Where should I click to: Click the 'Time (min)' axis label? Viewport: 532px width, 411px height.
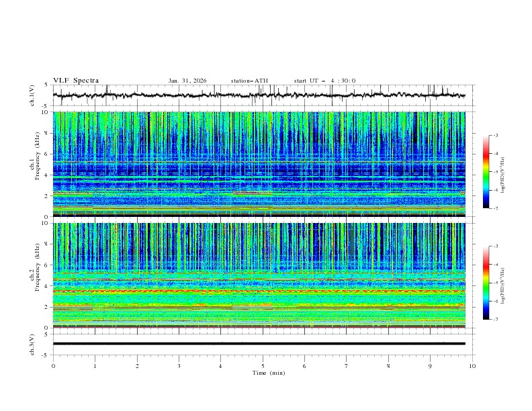(269, 373)
